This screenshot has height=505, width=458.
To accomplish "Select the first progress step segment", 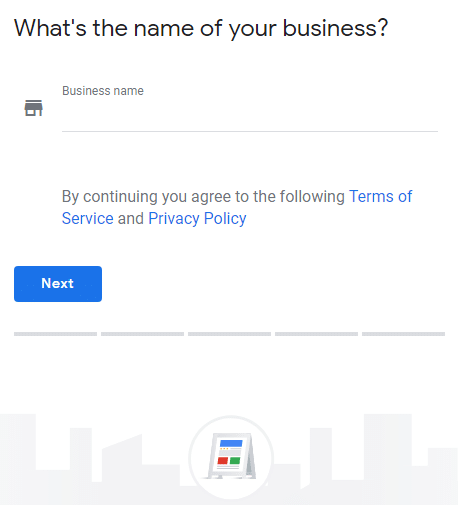I will [x=55, y=334].
